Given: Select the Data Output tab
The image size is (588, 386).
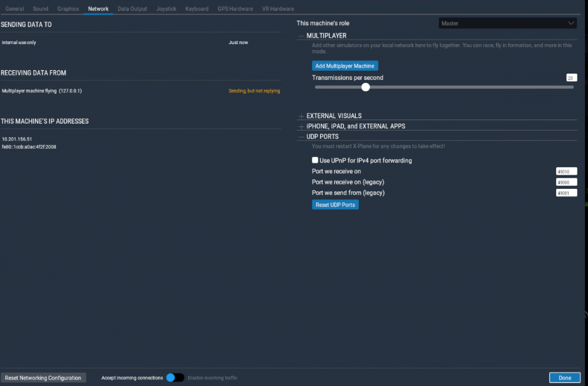Looking at the screenshot, I should [132, 9].
